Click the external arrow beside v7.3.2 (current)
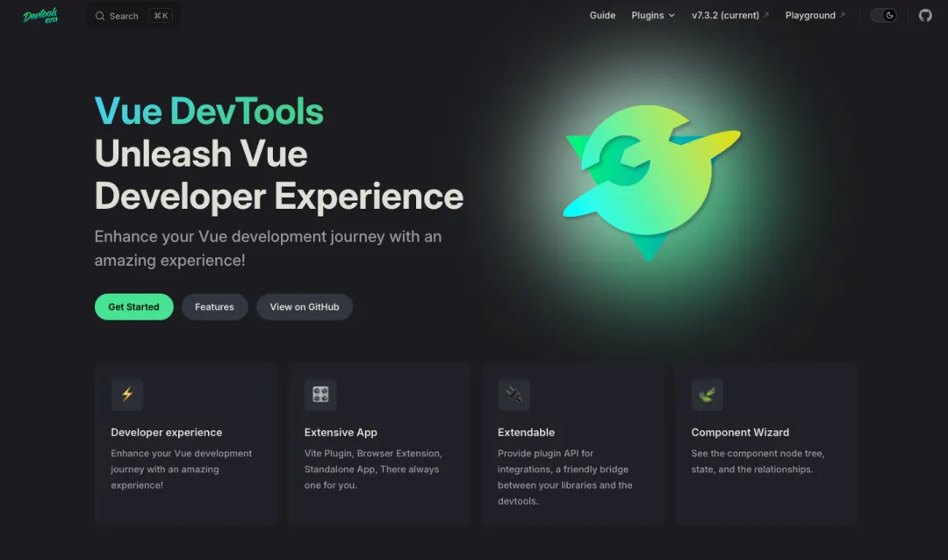 coord(766,15)
